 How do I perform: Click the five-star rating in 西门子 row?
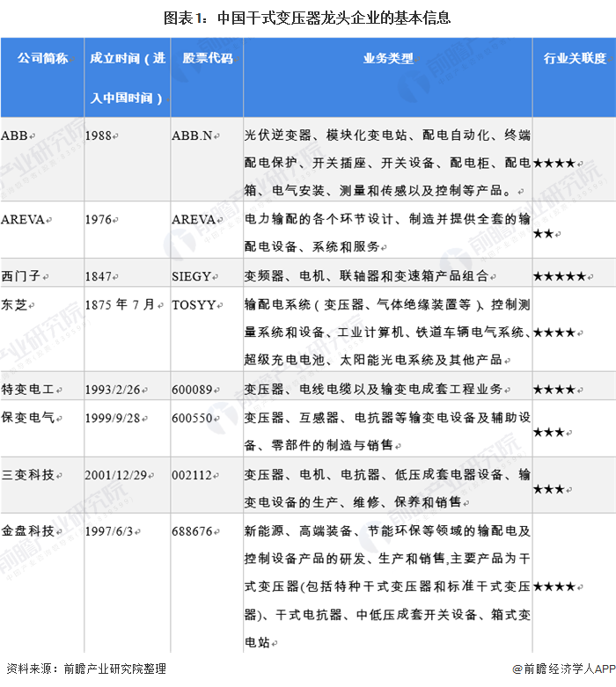[560, 276]
